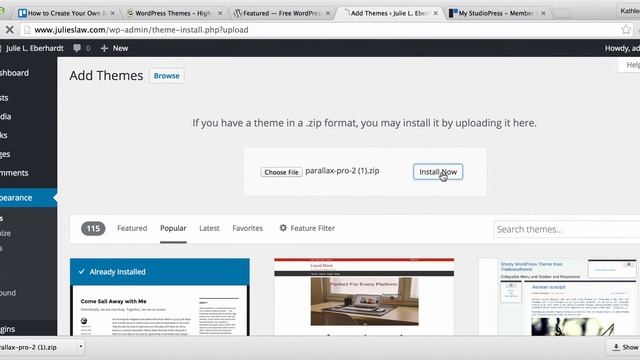This screenshot has height=360, width=640.
Task: Open Media in sidebar menu
Action: tap(6, 116)
